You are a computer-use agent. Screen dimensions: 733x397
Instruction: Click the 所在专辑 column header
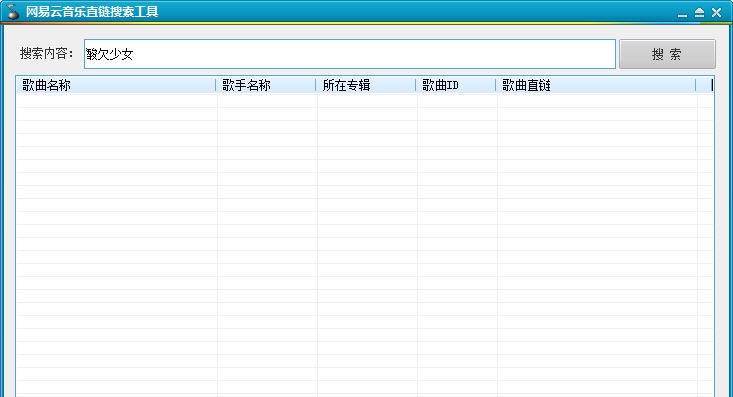[366, 85]
